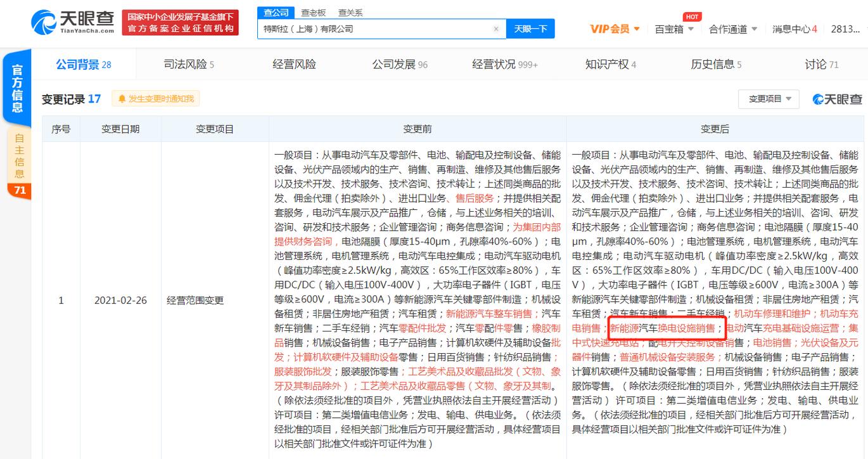Select the 公司背景 tab
Screen dimensions: 868x459
click(84, 64)
